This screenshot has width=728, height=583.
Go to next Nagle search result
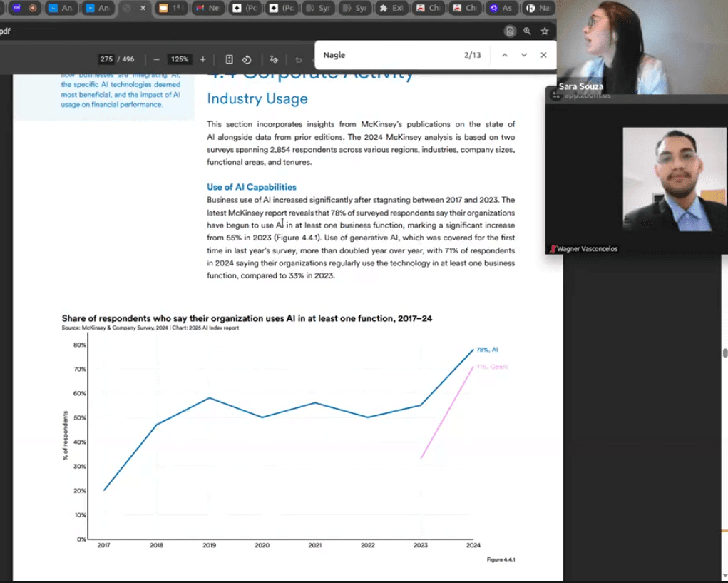[x=524, y=55]
